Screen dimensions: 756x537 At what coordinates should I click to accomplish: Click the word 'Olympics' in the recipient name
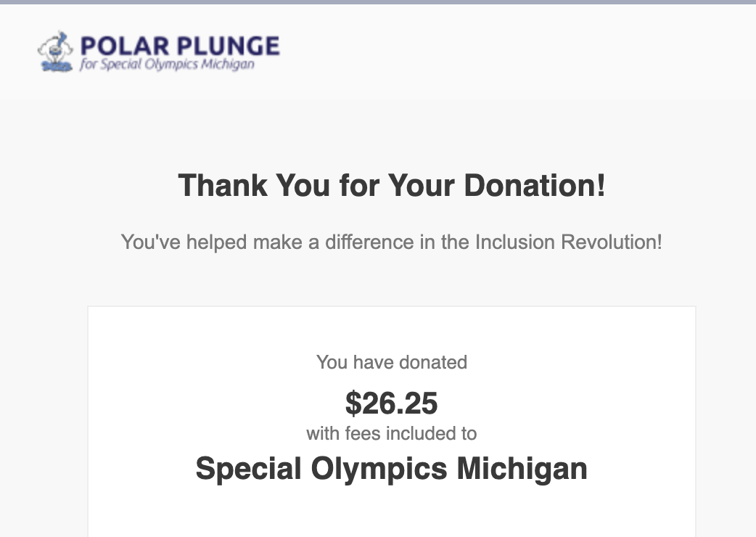(x=379, y=468)
